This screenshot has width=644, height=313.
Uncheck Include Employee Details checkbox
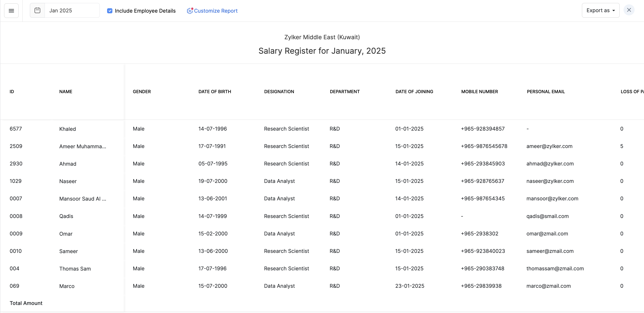click(109, 11)
